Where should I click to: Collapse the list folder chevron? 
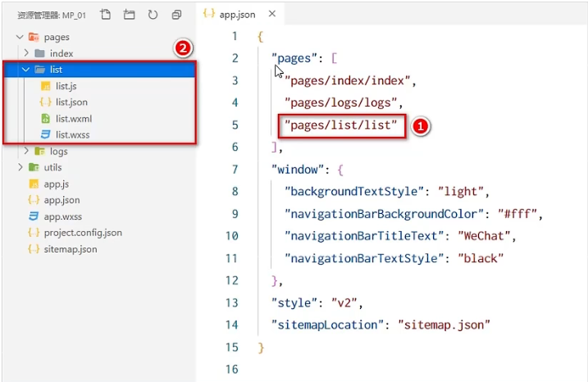pyautogui.click(x=26, y=70)
